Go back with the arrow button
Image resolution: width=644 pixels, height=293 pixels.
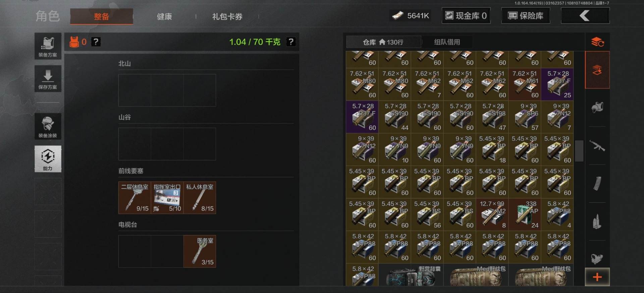585,16
